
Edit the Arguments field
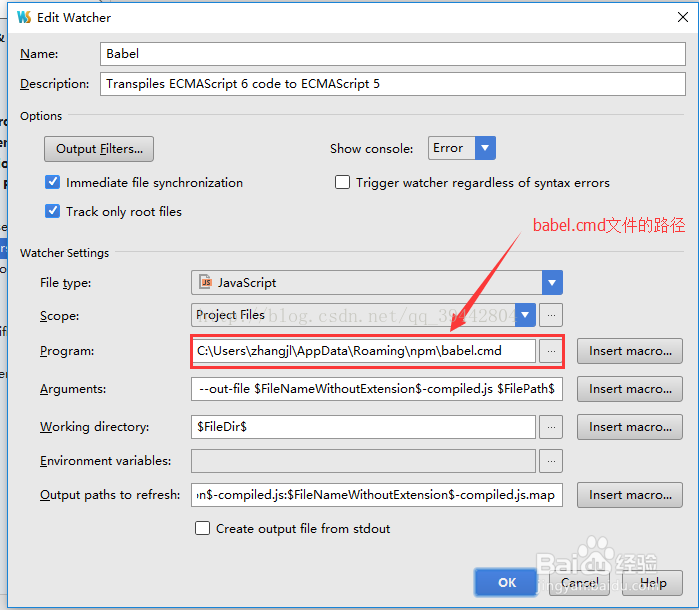click(377, 389)
